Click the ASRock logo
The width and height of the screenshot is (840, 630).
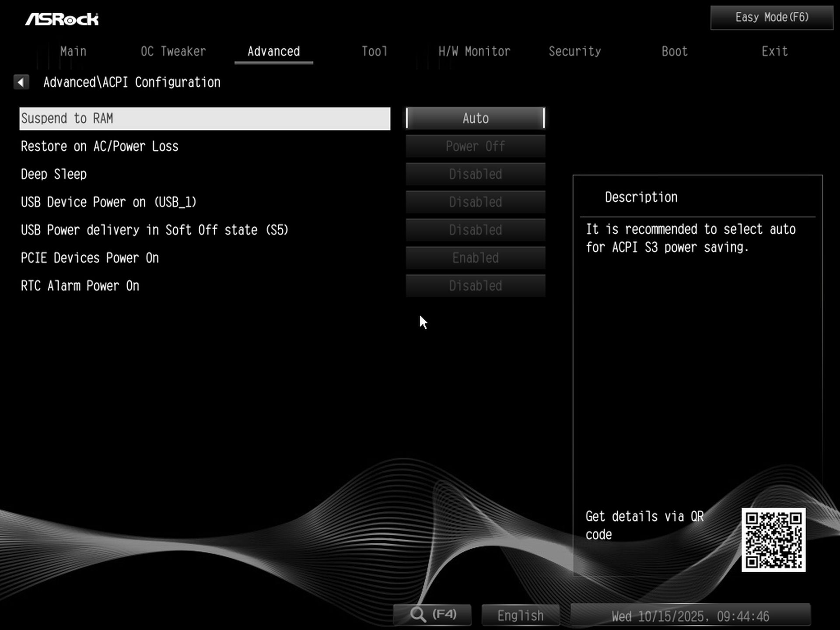(x=62, y=18)
